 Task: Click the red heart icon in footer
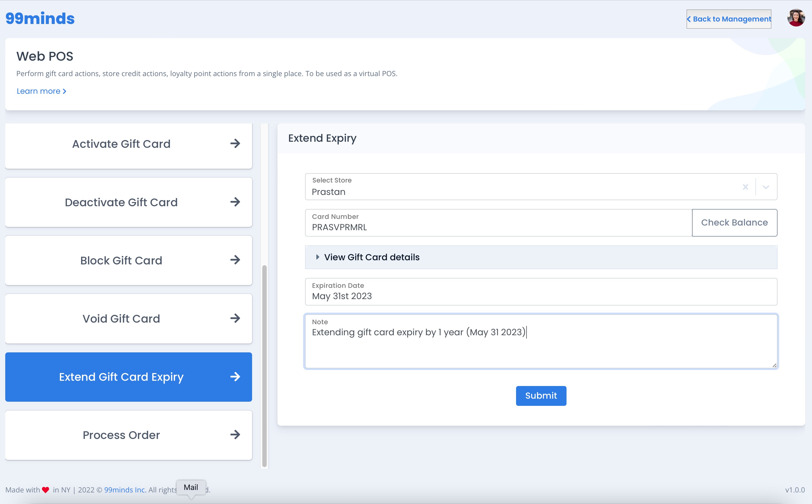[x=46, y=490]
